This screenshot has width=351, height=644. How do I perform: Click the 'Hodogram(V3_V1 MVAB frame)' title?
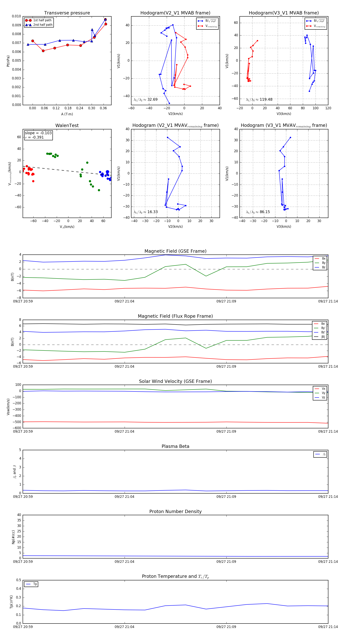pos(284,13)
